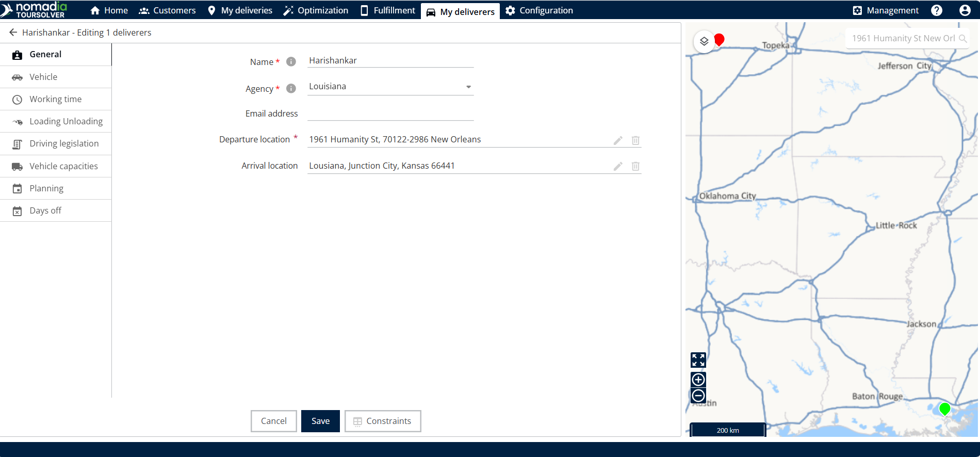This screenshot has height=457, width=980.
Task: Click the map fullscreen expand icon
Action: pos(698,360)
